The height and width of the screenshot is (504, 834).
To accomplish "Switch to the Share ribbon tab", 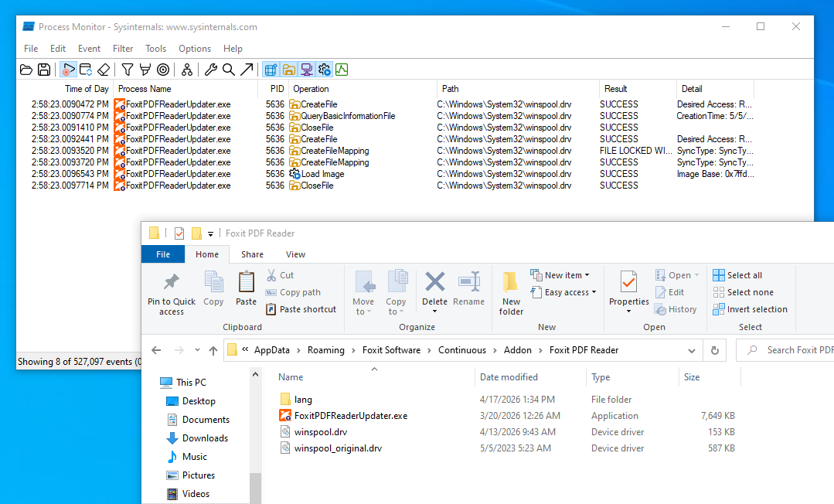I will click(x=252, y=254).
